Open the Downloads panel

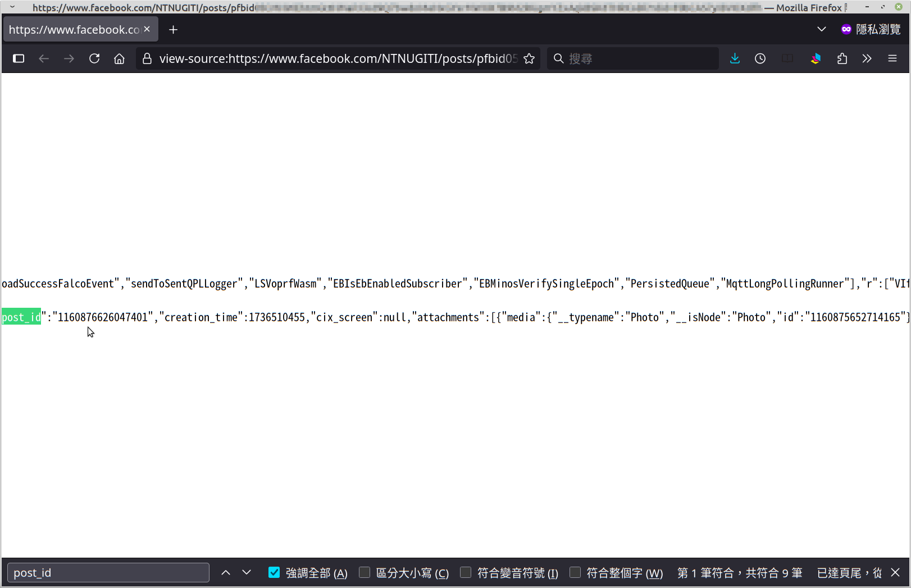tap(735, 58)
